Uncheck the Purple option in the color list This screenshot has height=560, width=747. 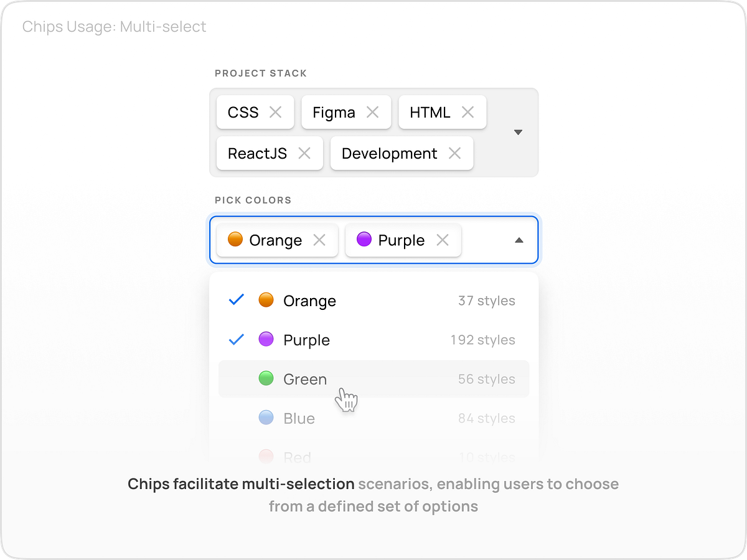[x=236, y=339]
